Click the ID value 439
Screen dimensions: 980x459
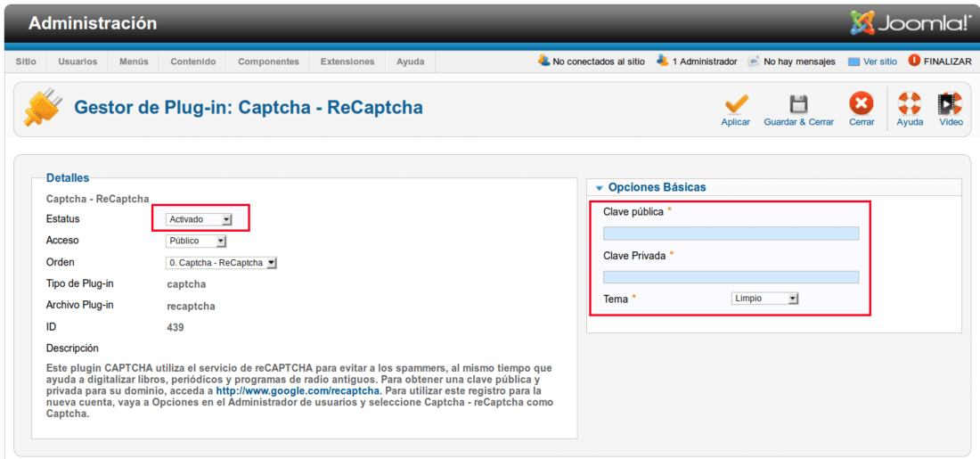pyautogui.click(x=176, y=328)
